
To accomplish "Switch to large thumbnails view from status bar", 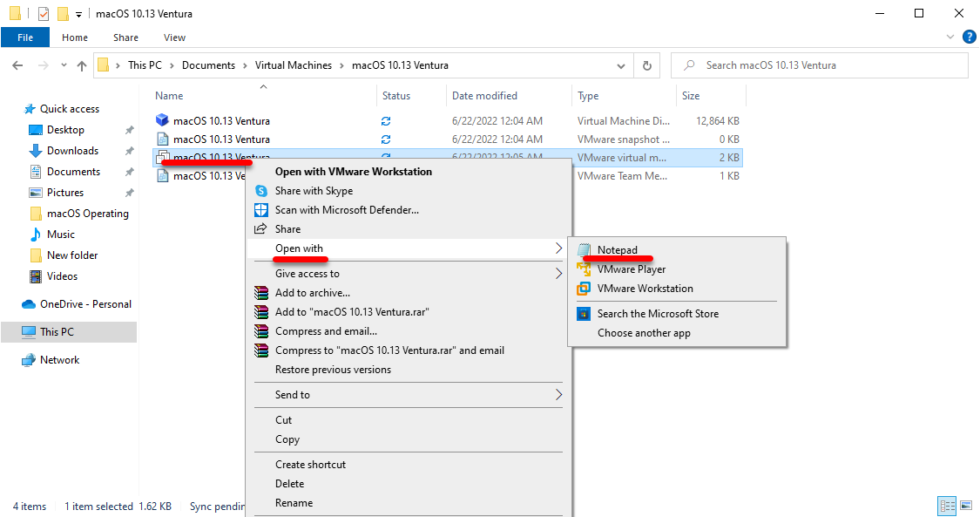I will click(967, 506).
